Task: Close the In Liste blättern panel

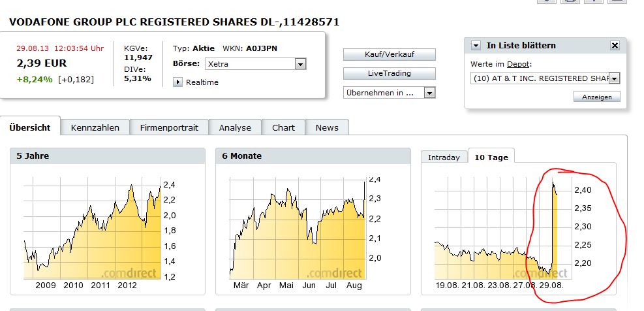Action: pos(615,46)
